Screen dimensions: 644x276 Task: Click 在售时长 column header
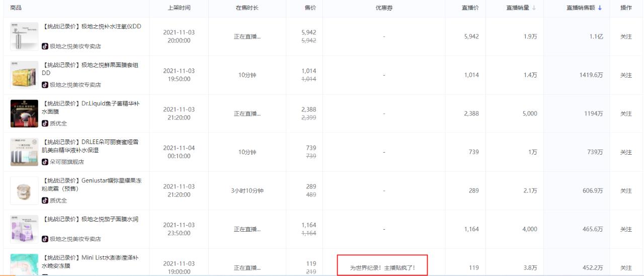[247, 8]
